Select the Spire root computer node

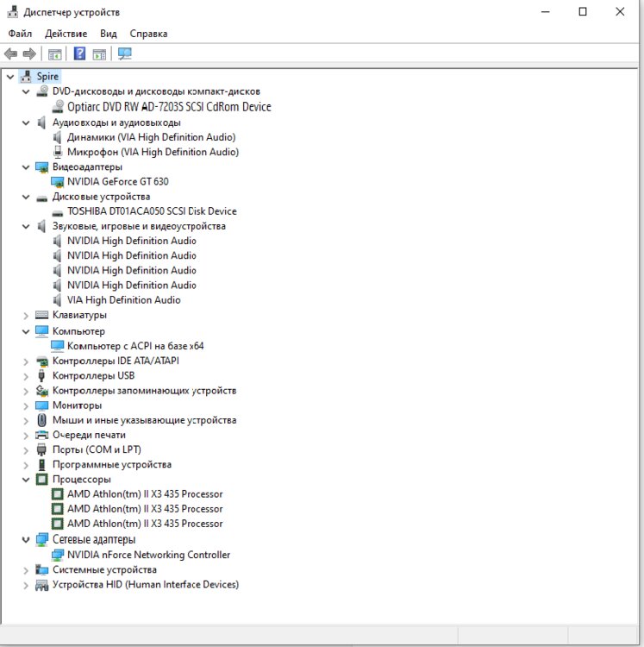point(47,76)
